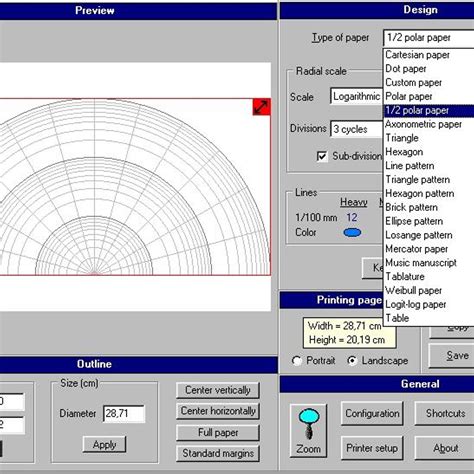The height and width of the screenshot is (474, 474).
Task: Open the Shortcuts button
Action: tap(445, 414)
